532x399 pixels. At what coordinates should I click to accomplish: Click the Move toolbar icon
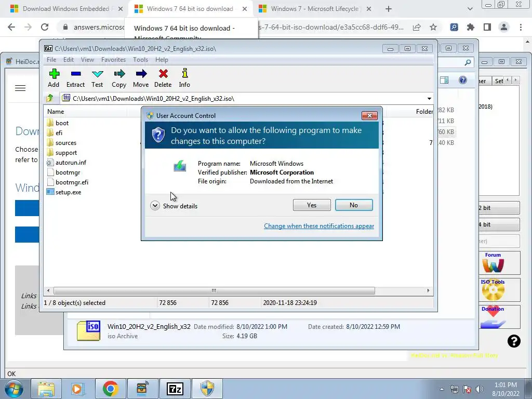141,78
